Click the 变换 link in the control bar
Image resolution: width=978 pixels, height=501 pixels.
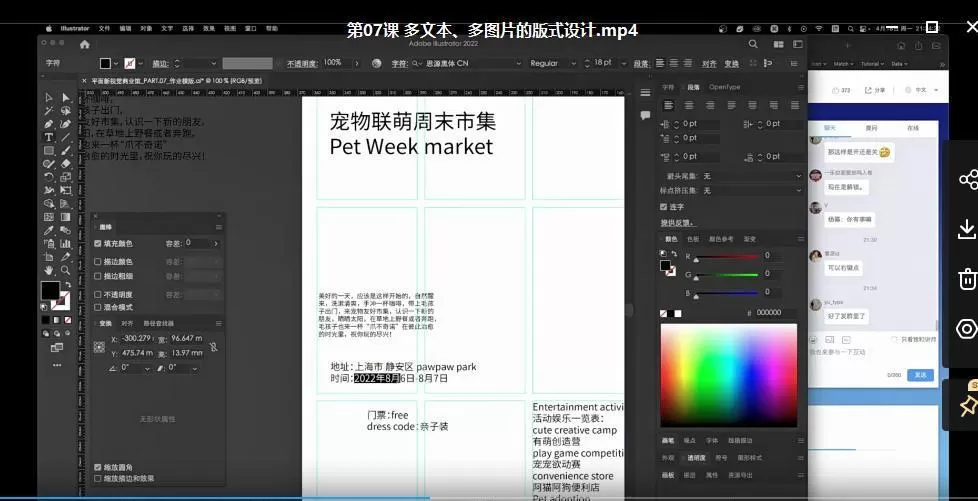tap(731, 64)
